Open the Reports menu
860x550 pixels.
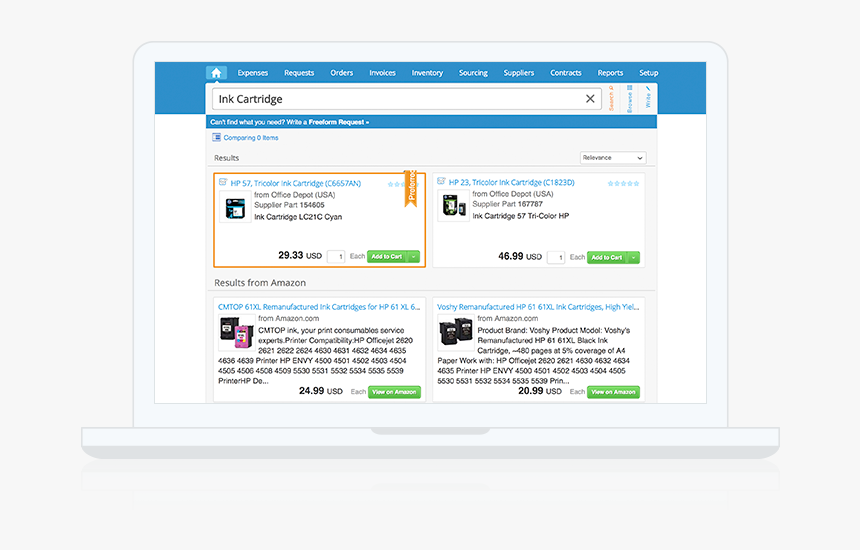[x=610, y=72]
